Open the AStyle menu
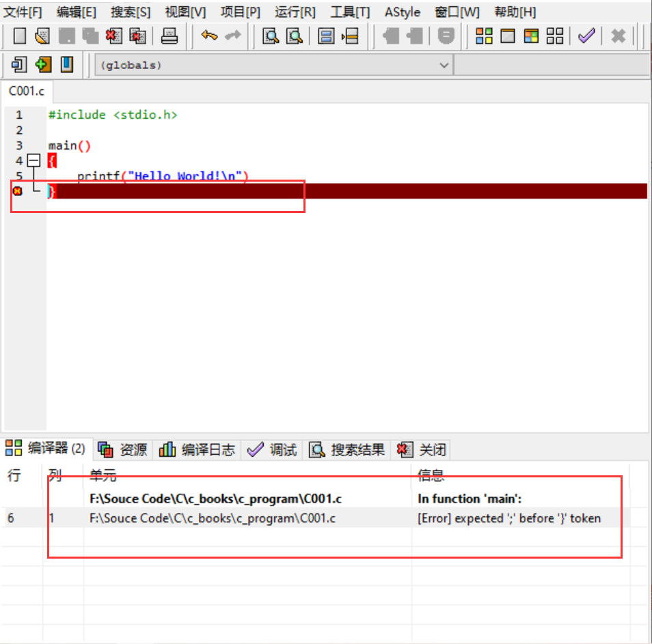The image size is (652, 644). [403, 12]
